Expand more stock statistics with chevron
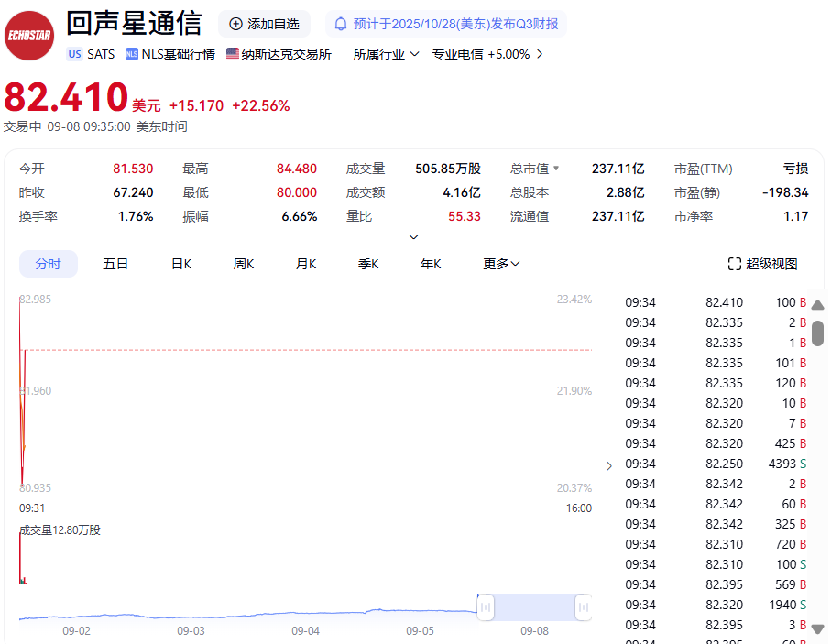Viewport: 831px width, 644px height. coord(413,236)
